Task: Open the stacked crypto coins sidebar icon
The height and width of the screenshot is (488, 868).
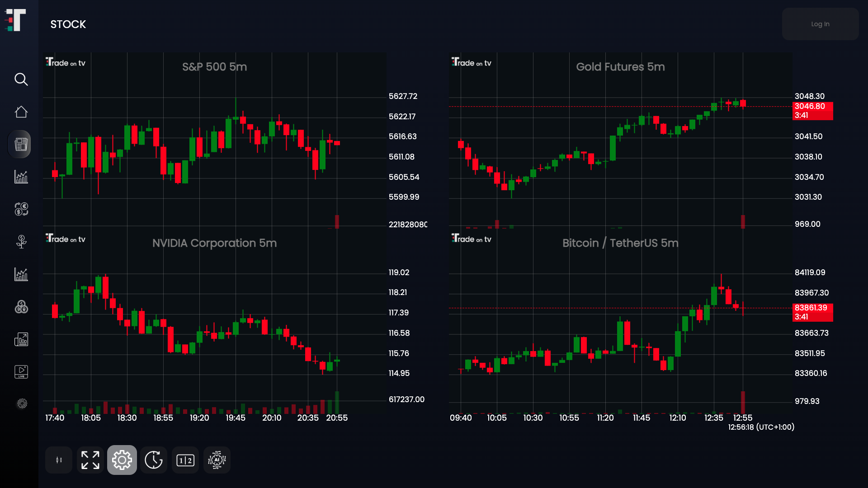Action: coord(21,307)
